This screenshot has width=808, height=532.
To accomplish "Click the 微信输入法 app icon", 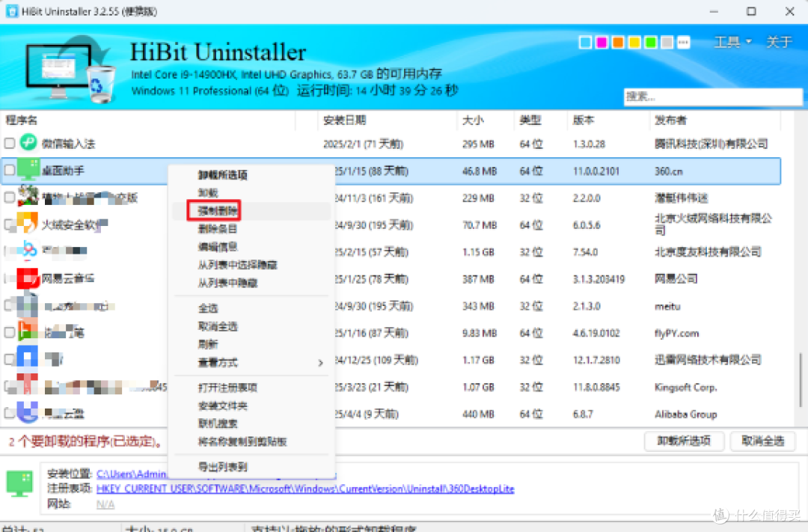I will (28, 142).
